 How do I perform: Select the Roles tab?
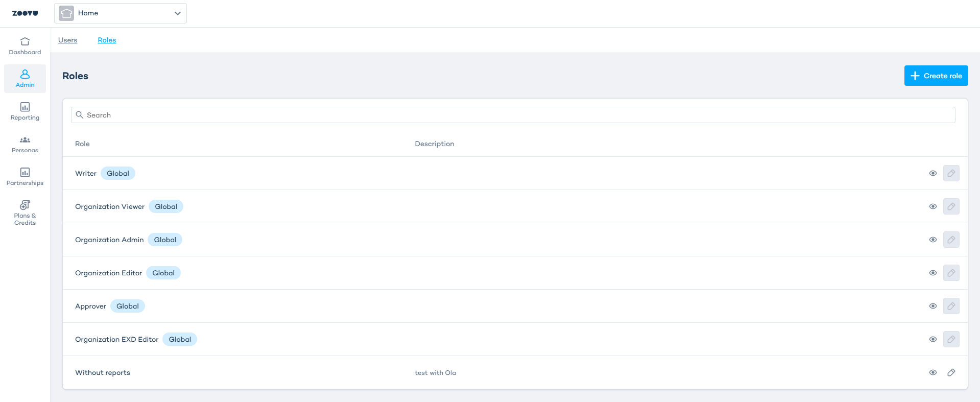point(107,40)
